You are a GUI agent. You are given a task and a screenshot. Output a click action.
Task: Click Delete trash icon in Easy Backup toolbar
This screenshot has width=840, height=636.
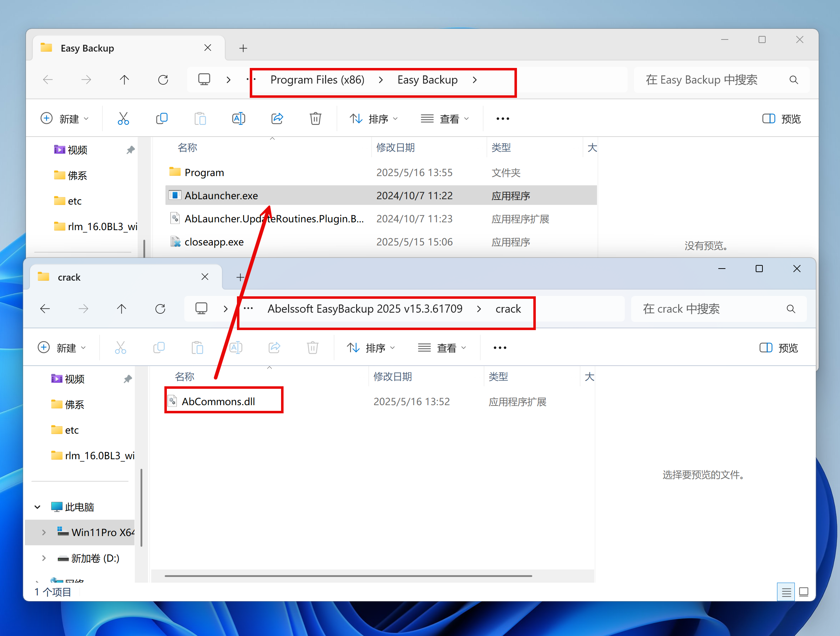pos(315,118)
